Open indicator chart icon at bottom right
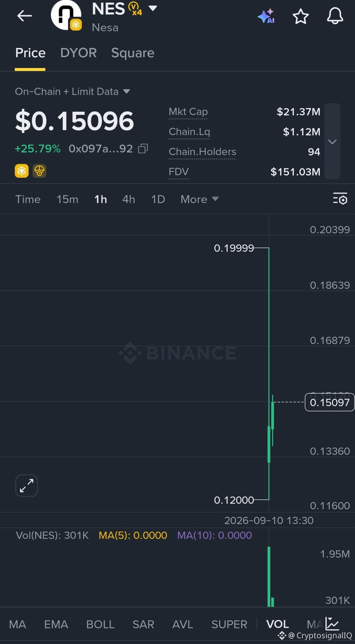Screen dimensions: 355x644 click(332, 623)
